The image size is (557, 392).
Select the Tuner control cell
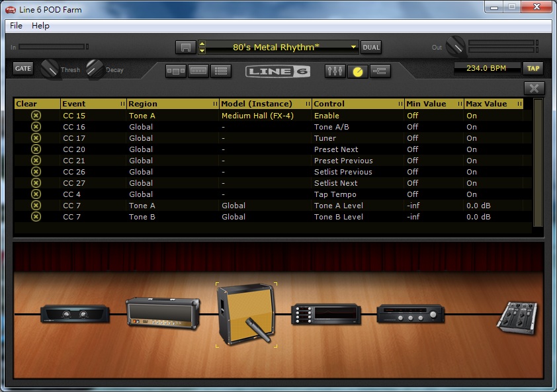coord(325,138)
